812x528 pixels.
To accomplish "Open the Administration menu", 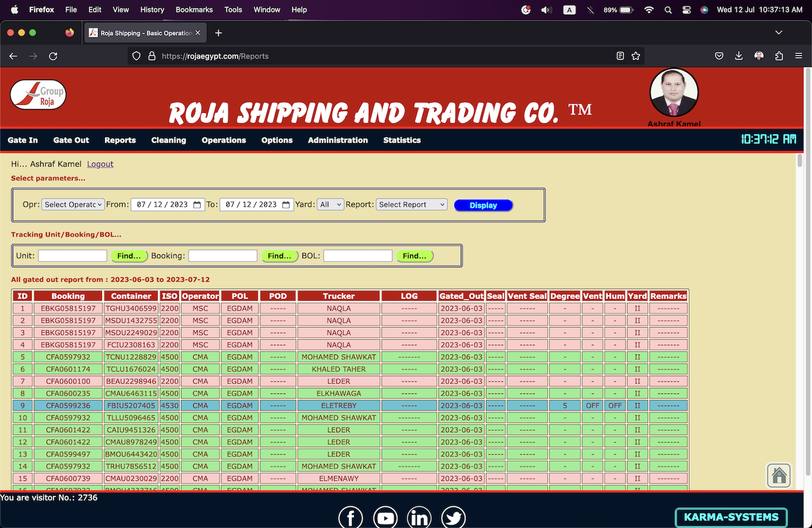I will click(338, 140).
